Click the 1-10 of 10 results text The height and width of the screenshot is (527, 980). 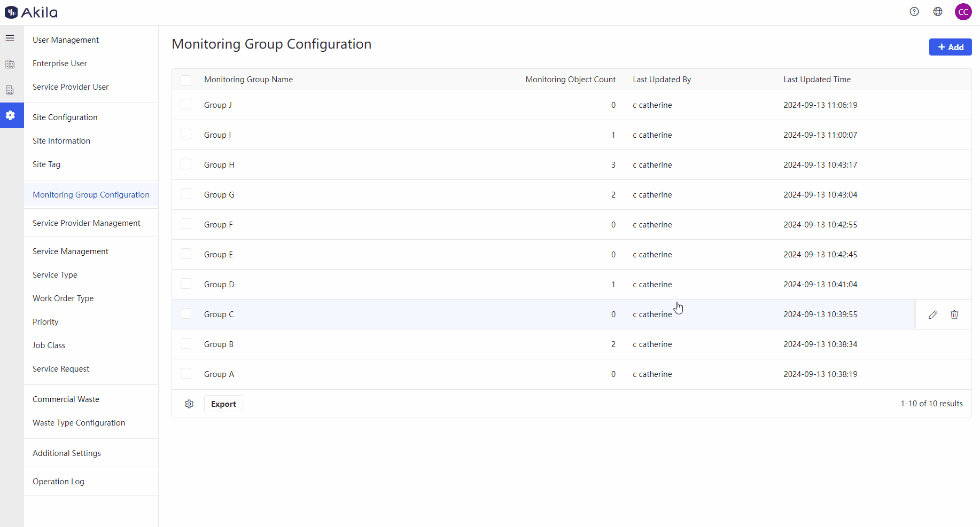(931, 404)
